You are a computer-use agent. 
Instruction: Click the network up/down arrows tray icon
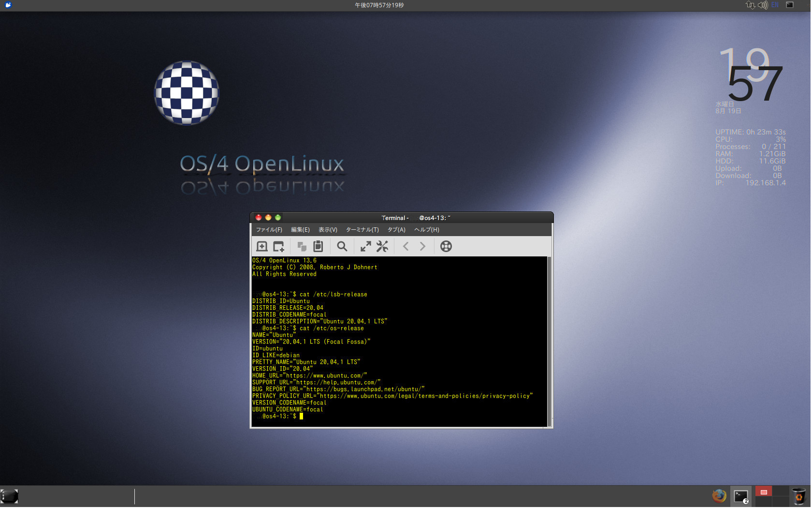(750, 5)
